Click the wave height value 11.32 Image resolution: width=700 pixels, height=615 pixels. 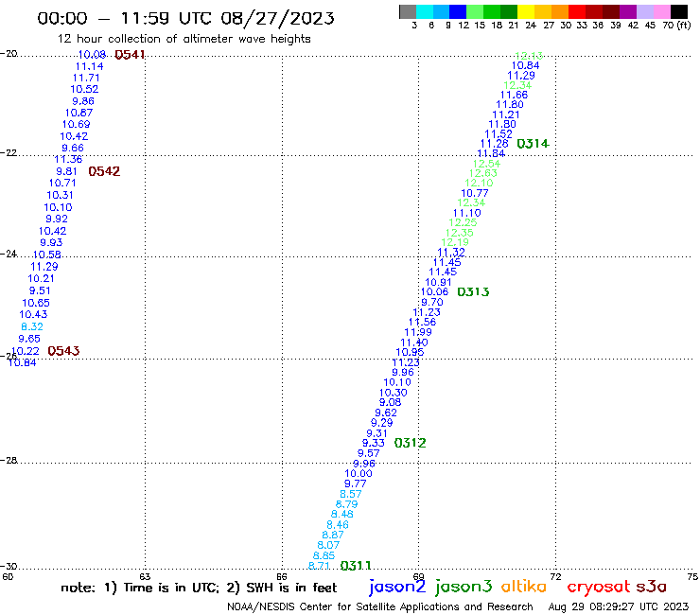coord(451,253)
